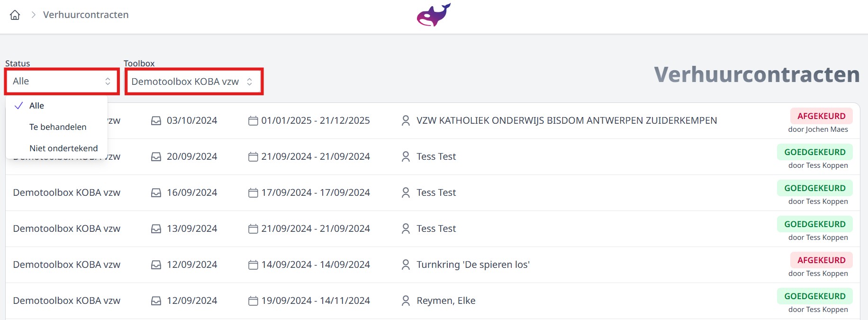
Task: Click GOEDGEKEURD badge on the 16/09/2024 contract
Action: [x=814, y=188]
